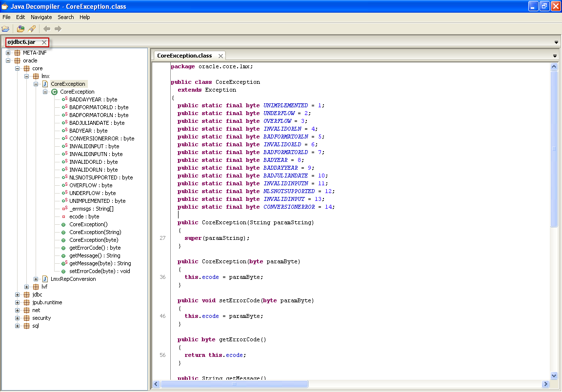
Task: Open the Navigate menu
Action: click(x=41, y=17)
